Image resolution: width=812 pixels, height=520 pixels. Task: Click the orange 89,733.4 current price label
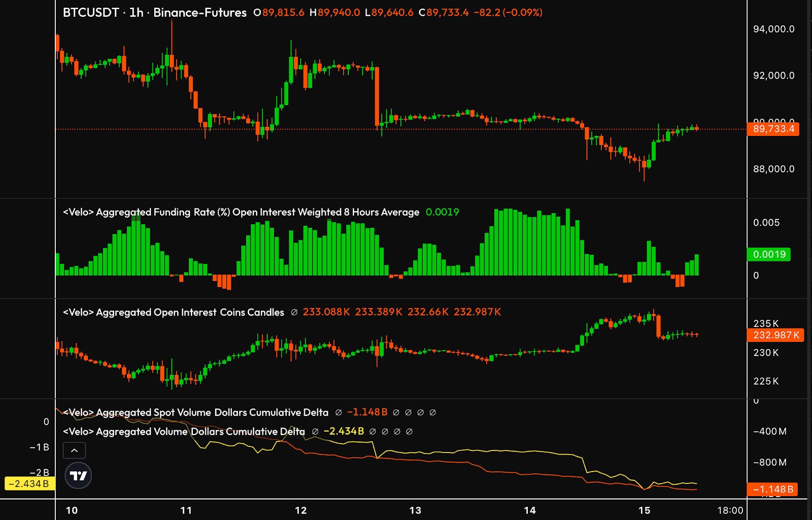pyautogui.click(x=773, y=129)
